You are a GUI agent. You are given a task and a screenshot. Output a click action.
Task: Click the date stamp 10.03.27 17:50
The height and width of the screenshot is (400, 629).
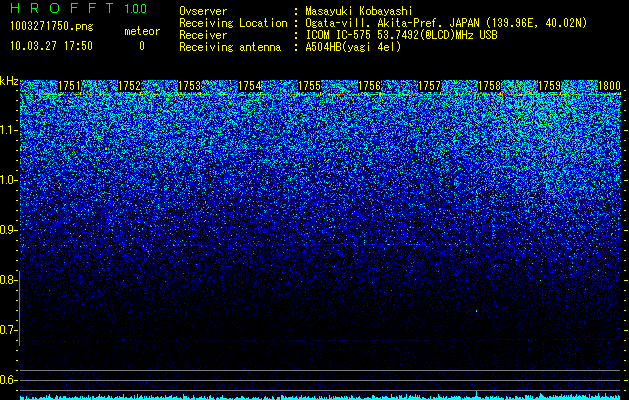coord(51,46)
